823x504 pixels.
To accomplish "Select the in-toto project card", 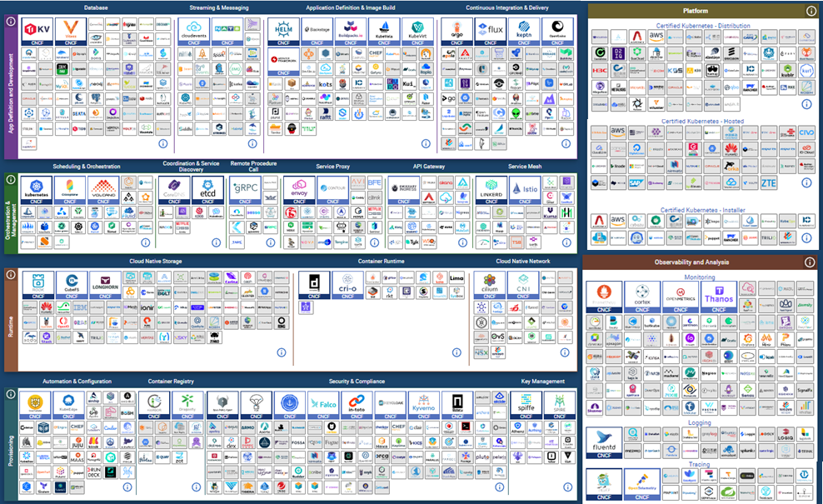I will point(357,405).
